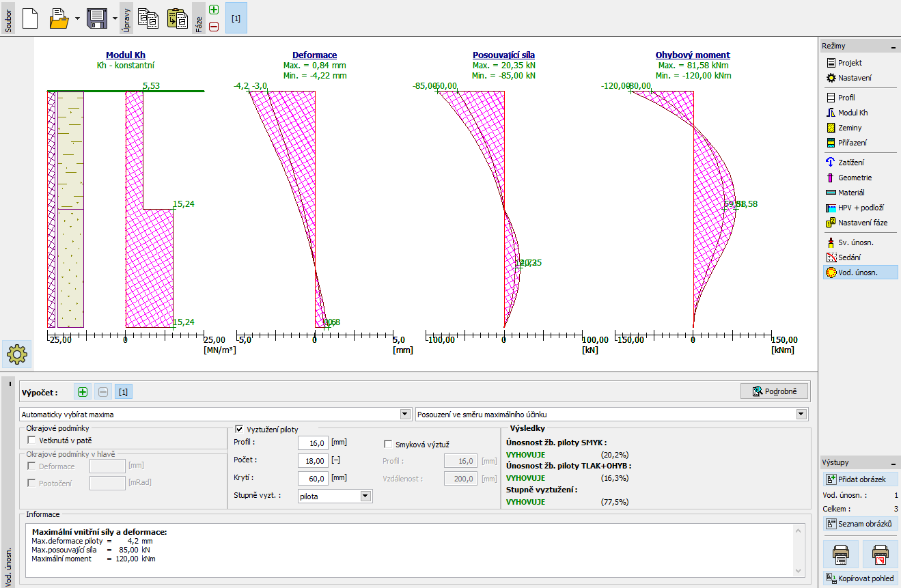Click the Copy data icon in toolbar
Image resolution: width=901 pixels, height=588 pixels.
[148, 18]
